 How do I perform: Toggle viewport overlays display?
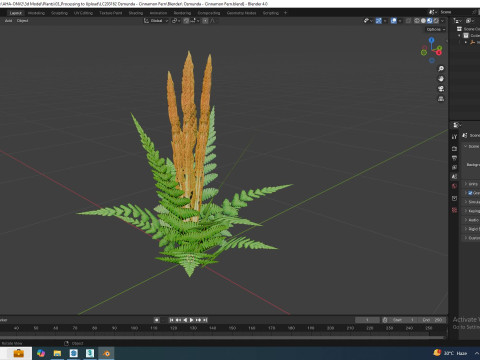[x=394, y=21]
